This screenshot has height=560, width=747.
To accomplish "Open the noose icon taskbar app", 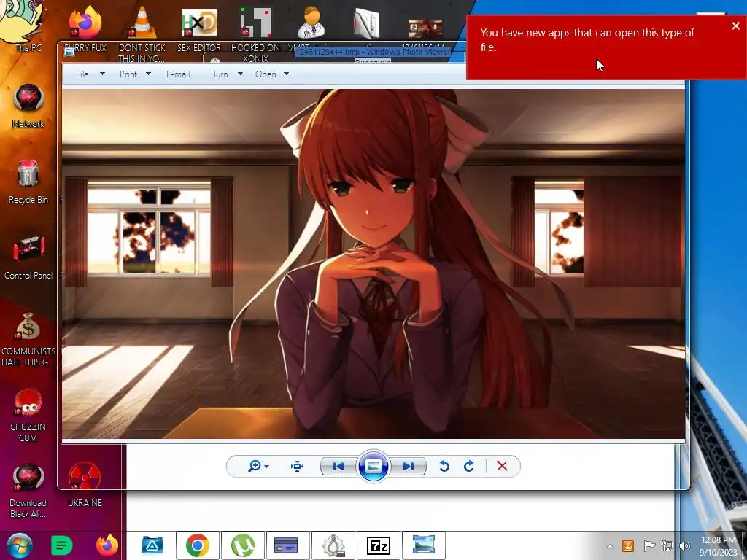I will point(333,545).
